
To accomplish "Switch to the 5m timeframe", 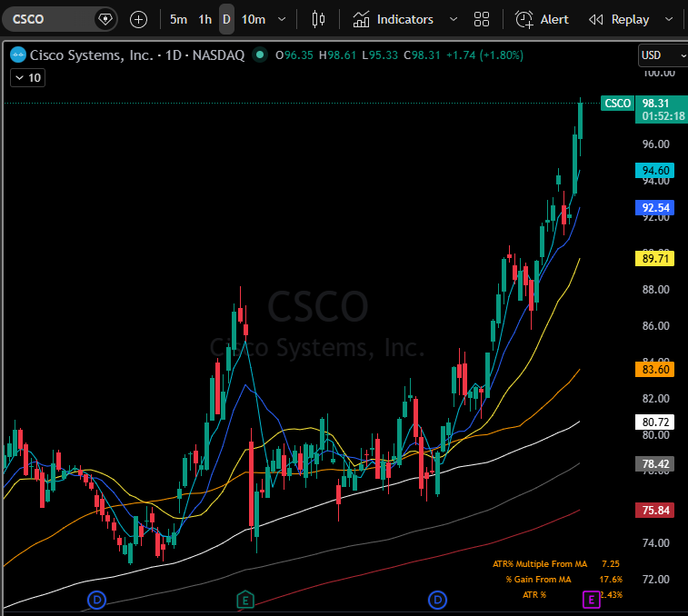I will click(x=178, y=19).
